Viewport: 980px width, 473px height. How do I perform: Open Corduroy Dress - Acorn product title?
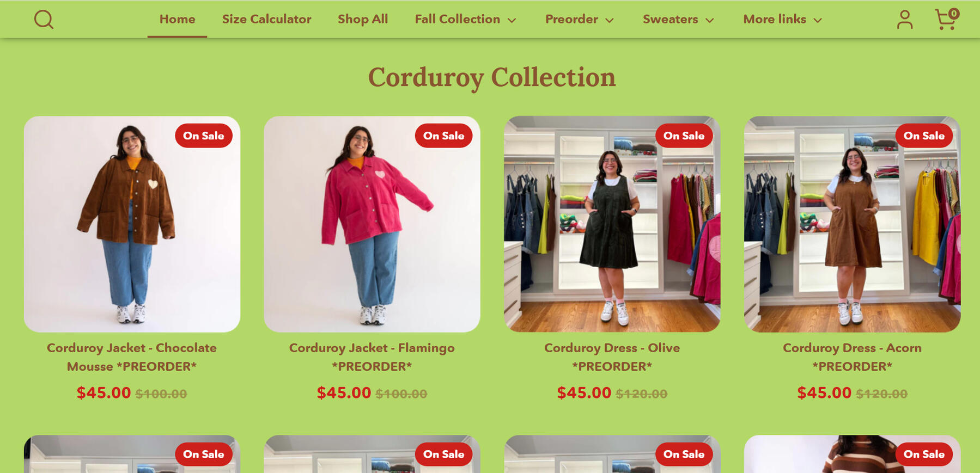tap(852, 357)
